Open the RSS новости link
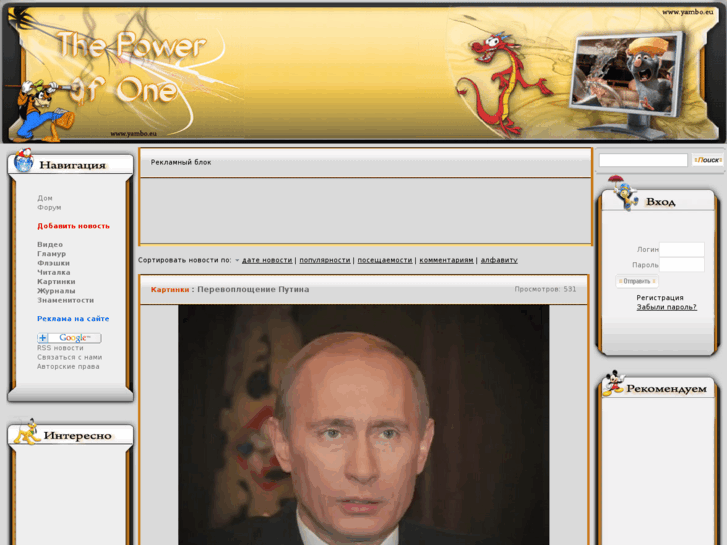This screenshot has height=545, width=727. 60,348
